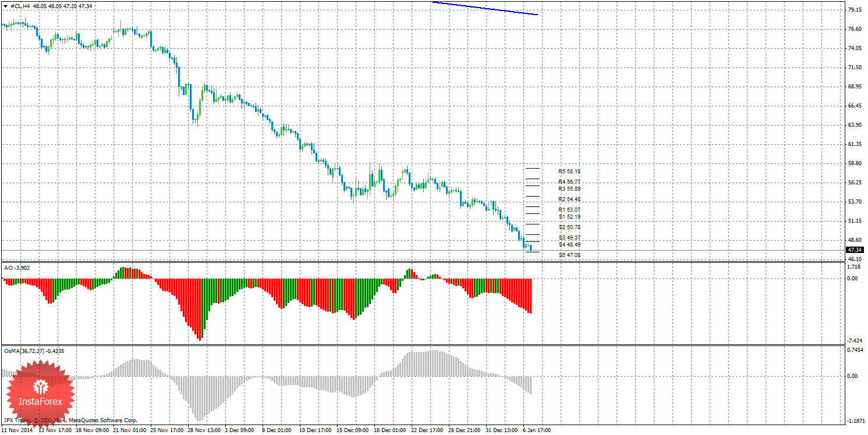Viewport: 868px width, 435px height.
Task: Select the R5 58.18 pivot label
Action: click(x=569, y=172)
